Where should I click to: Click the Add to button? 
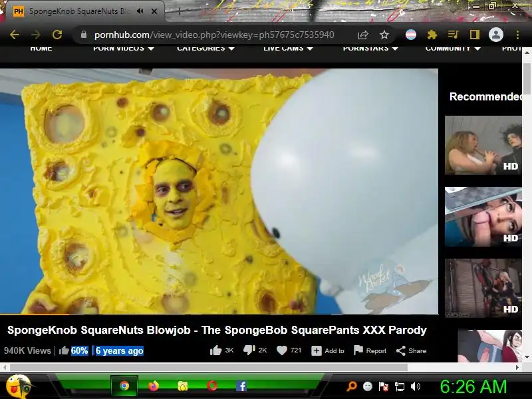(x=328, y=351)
